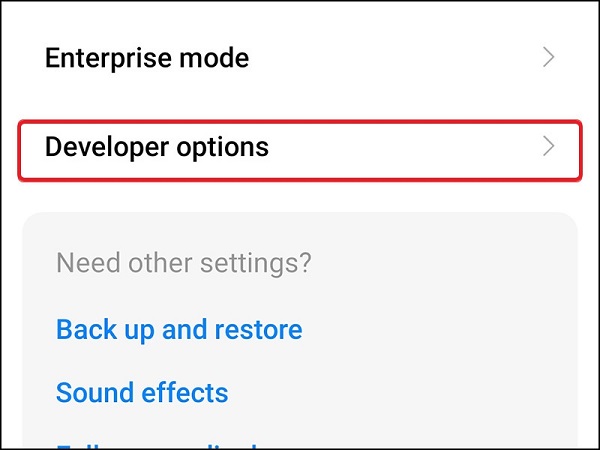Expand the Enterprise mode entry via its arrow
600x450 pixels.
[x=548, y=58]
